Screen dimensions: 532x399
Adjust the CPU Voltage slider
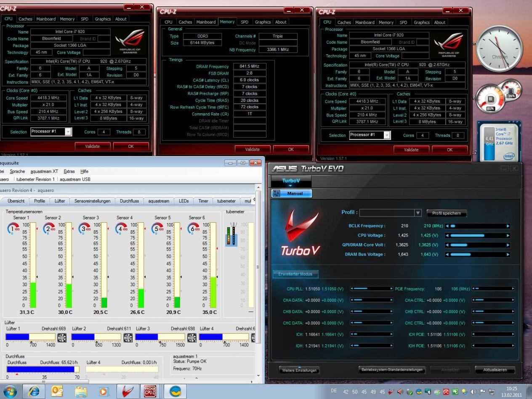[478, 235]
